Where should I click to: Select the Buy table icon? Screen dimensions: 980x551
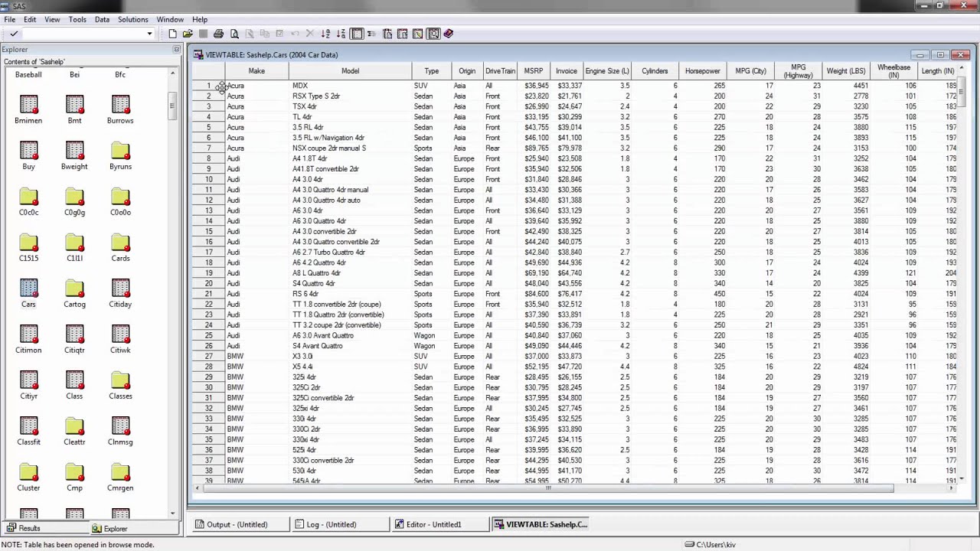point(28,151)
